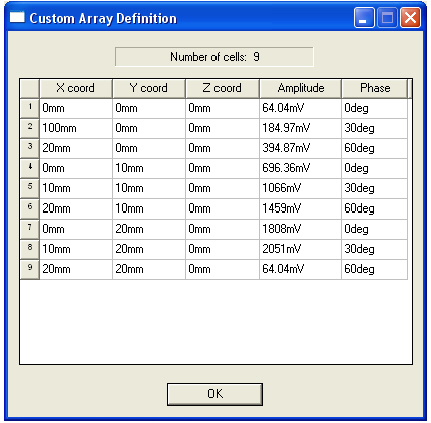Edit the 184.97mV amplitude cell
This screenshot has height=423, width=431.
(x=301, y=128)
